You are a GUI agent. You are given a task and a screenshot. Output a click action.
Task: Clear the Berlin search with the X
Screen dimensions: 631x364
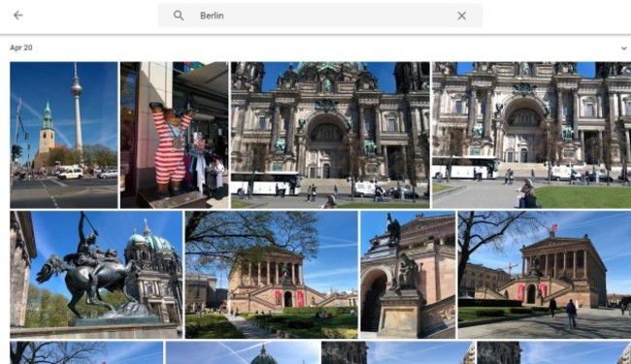461,16
